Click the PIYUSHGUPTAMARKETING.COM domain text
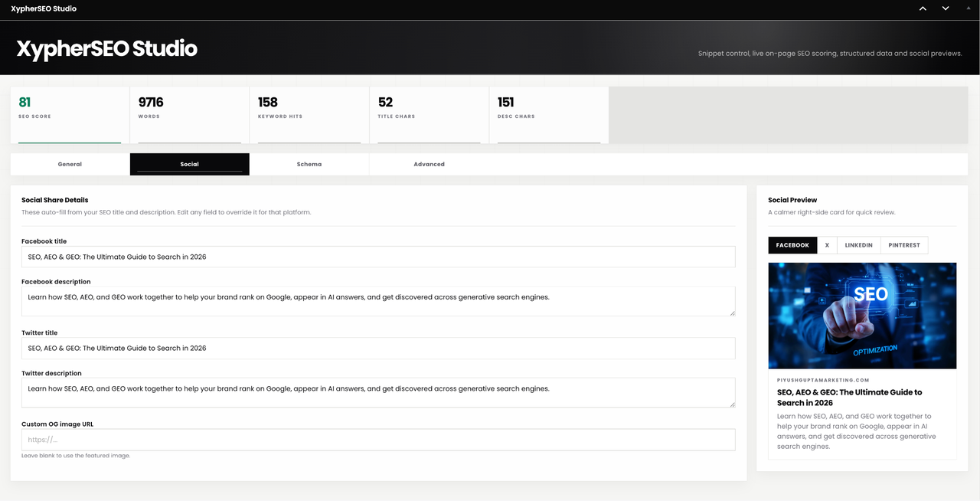Image resolution: width=980 pixels, height=501 pixels. pos(823,380)
